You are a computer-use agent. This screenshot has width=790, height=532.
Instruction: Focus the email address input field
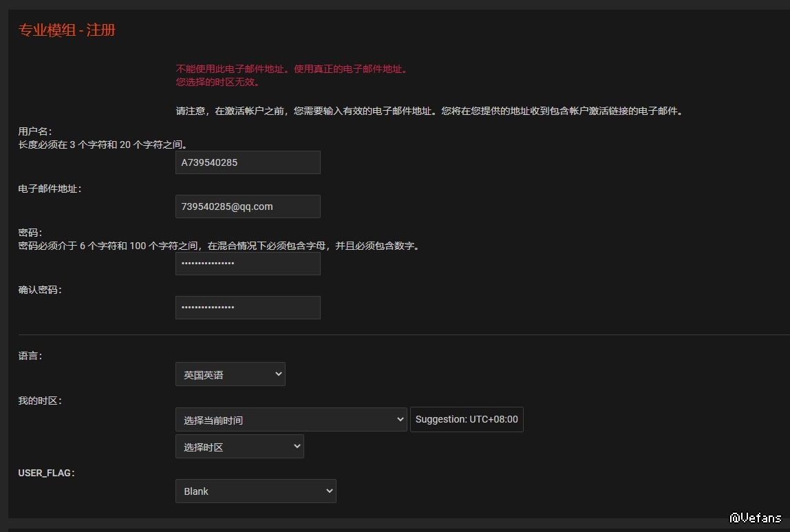click(248, 206)
